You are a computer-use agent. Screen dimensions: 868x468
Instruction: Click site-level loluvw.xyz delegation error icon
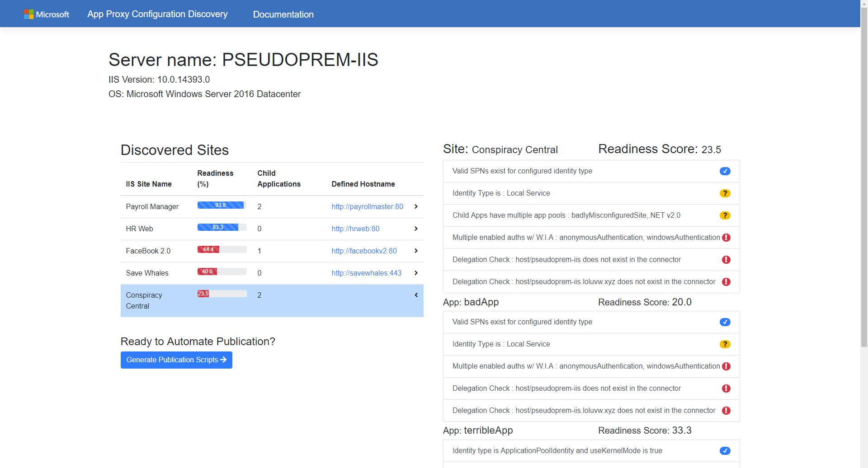pos(726,282)
